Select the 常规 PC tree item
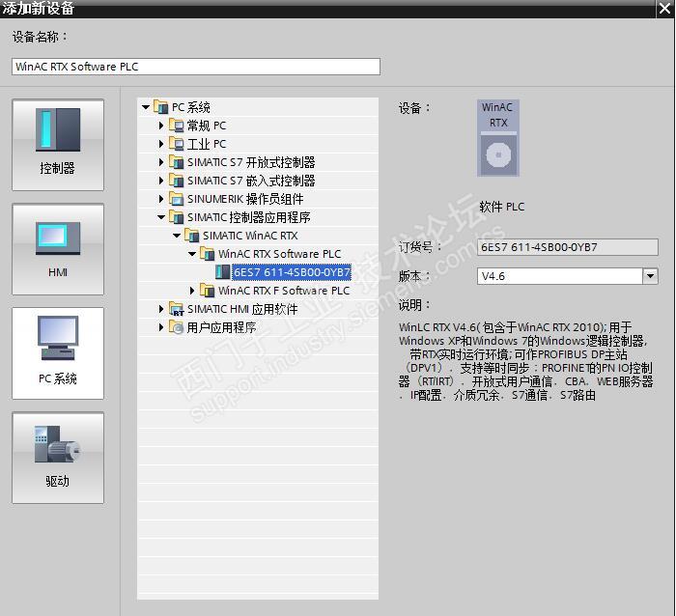 point(207,126)
